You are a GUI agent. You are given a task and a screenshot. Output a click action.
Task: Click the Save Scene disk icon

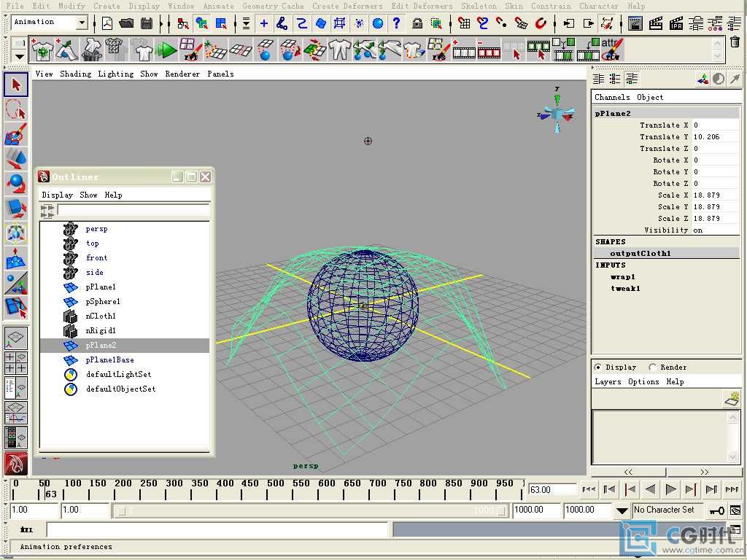[x=147, y=23]
